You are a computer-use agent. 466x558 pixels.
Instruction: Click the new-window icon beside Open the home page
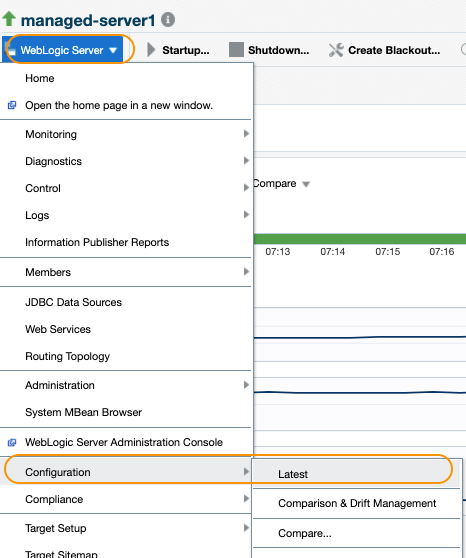(x=12, y=105)
